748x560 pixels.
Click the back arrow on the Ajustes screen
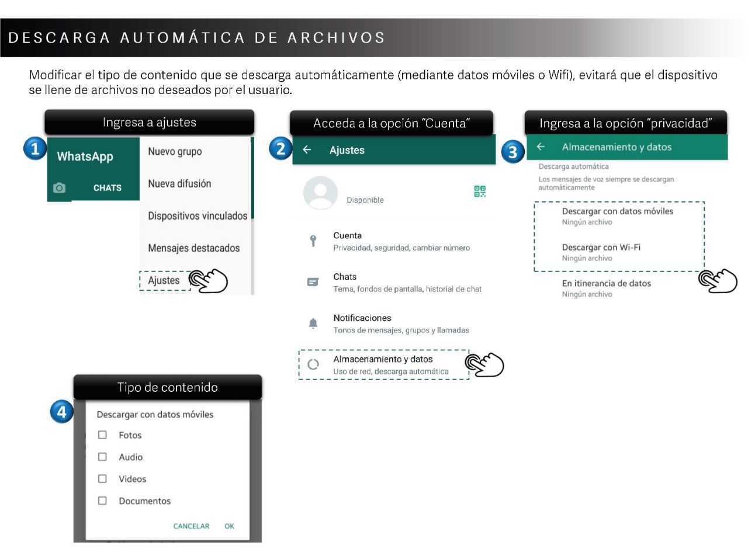(x=307, y=150)
